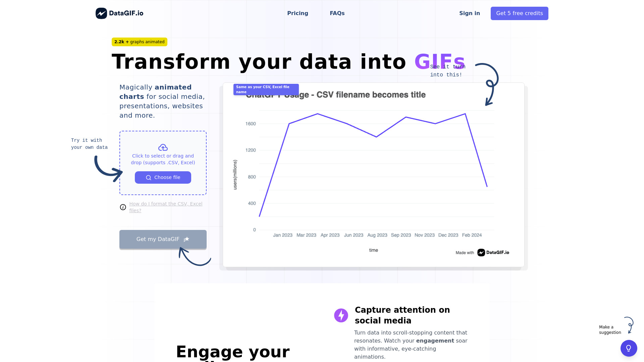Click the suggestion lightbulb icon bottom right

click(x=629, y=348)
